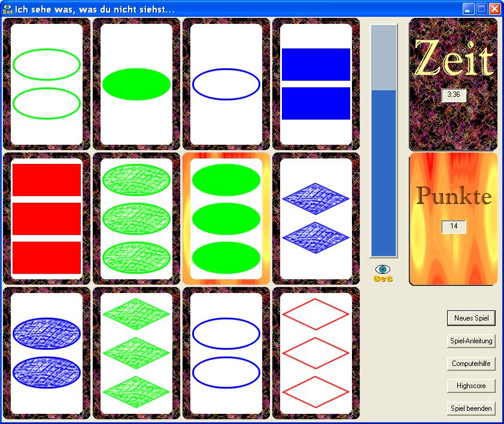Select the two blue outlined ovals card
This screenshot has height=424, width=504.
click(226, 353)
